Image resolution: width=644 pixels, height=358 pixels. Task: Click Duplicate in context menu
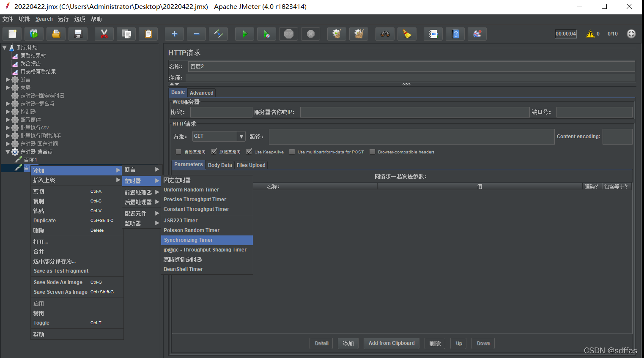77,221
